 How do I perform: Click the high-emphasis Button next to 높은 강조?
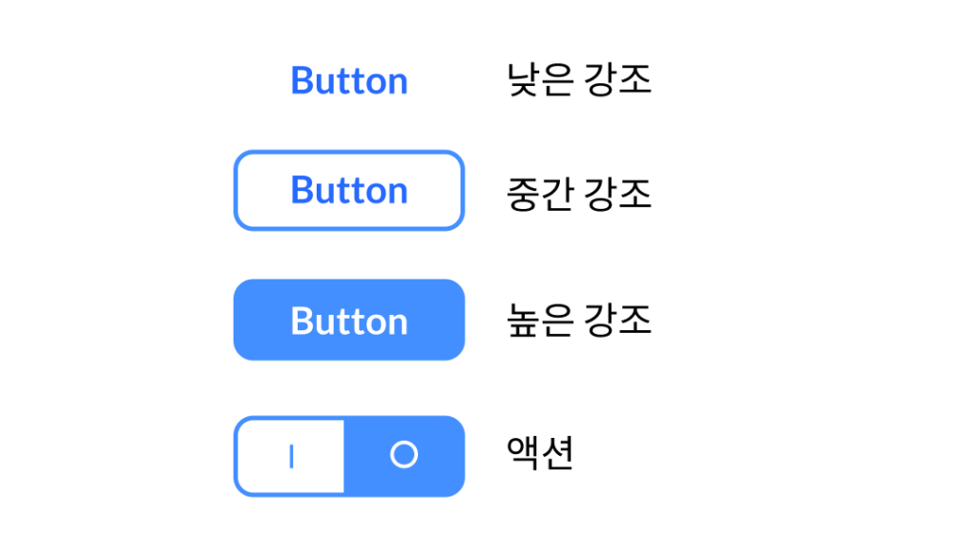[349, 321]
